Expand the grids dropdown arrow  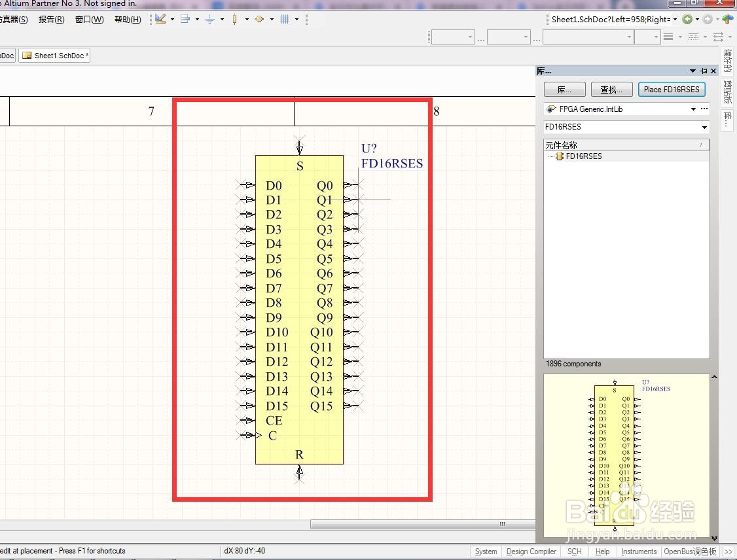297,19
